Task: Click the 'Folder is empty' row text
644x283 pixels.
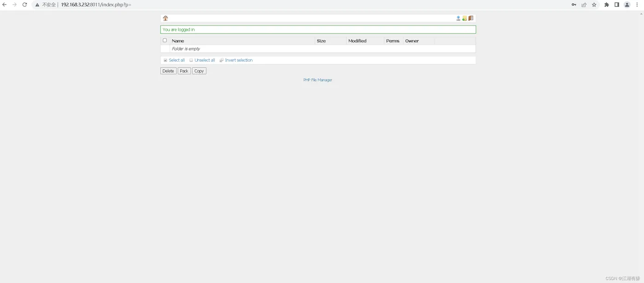Action: 186,49
